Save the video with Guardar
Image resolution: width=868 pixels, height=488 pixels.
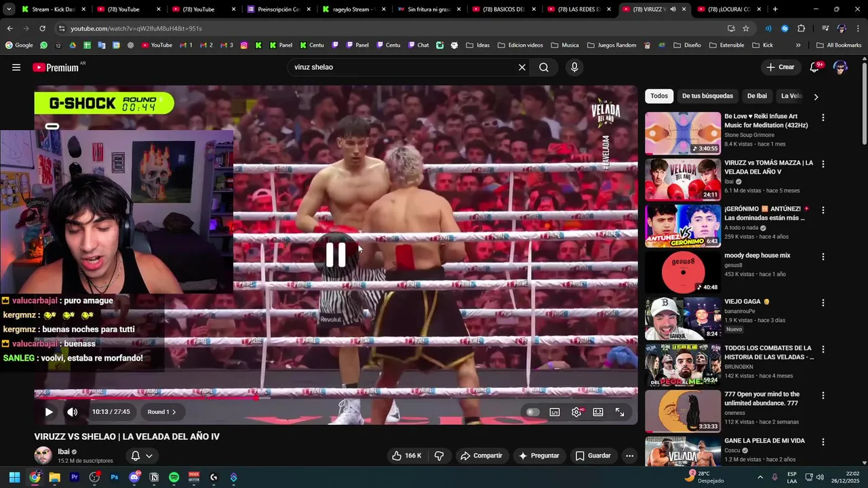[x=593, y=455]
